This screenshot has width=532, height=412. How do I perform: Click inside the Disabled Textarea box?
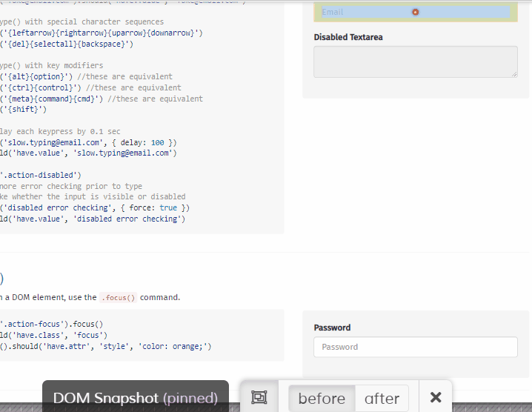point(415,62)
